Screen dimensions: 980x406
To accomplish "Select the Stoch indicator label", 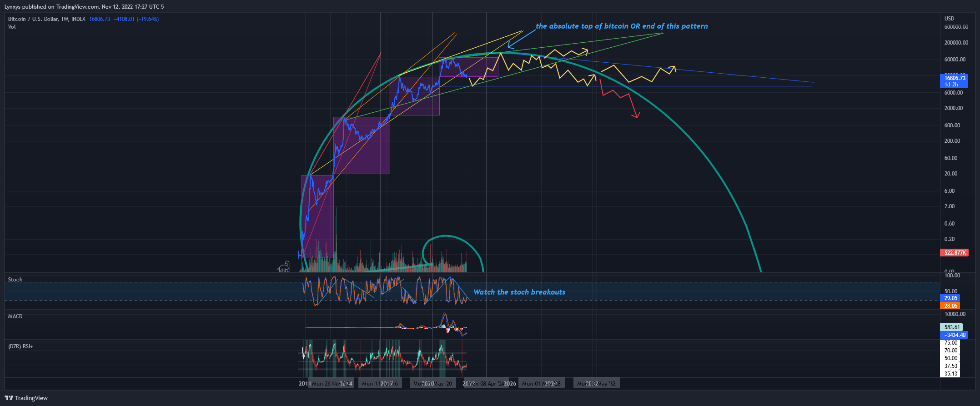I will [x=15, y=280].
